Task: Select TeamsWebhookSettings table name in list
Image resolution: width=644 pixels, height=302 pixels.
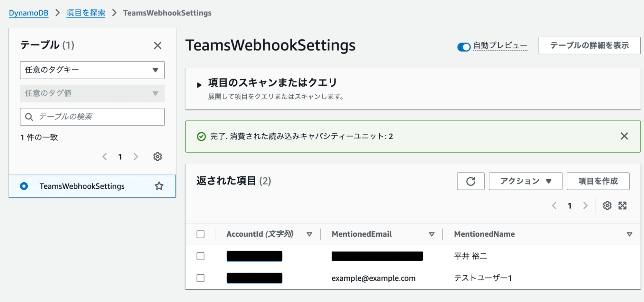Action: tap(82, 186)
